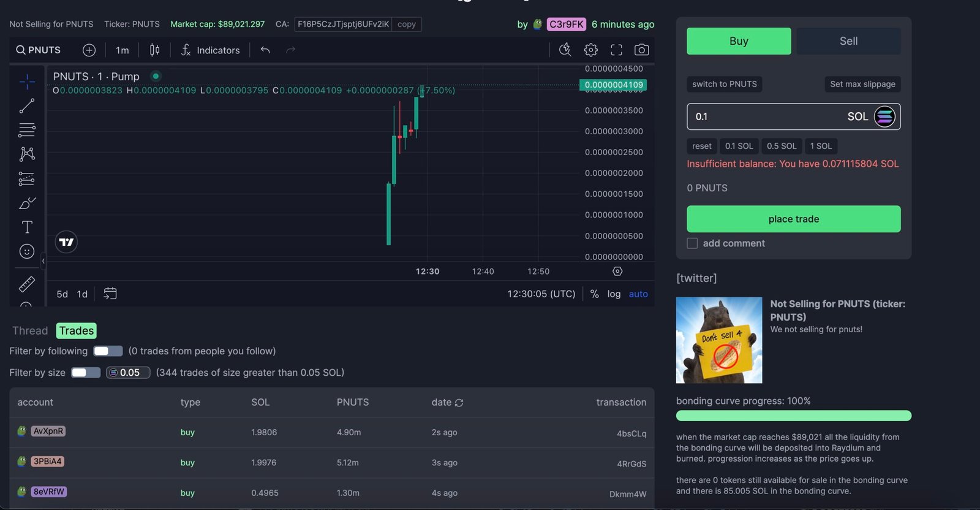Copy the contract address
980x510 pixels.
(407, 25)
